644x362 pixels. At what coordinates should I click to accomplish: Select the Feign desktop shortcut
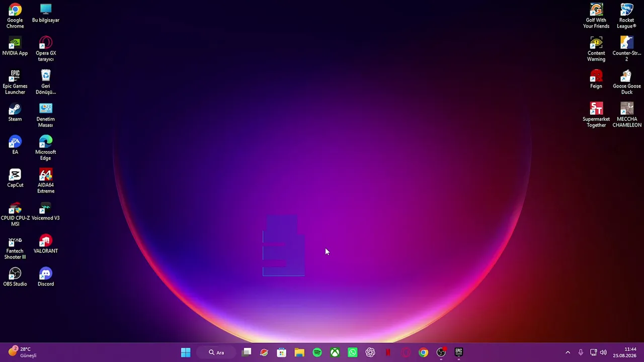click(x=596, y=79)
